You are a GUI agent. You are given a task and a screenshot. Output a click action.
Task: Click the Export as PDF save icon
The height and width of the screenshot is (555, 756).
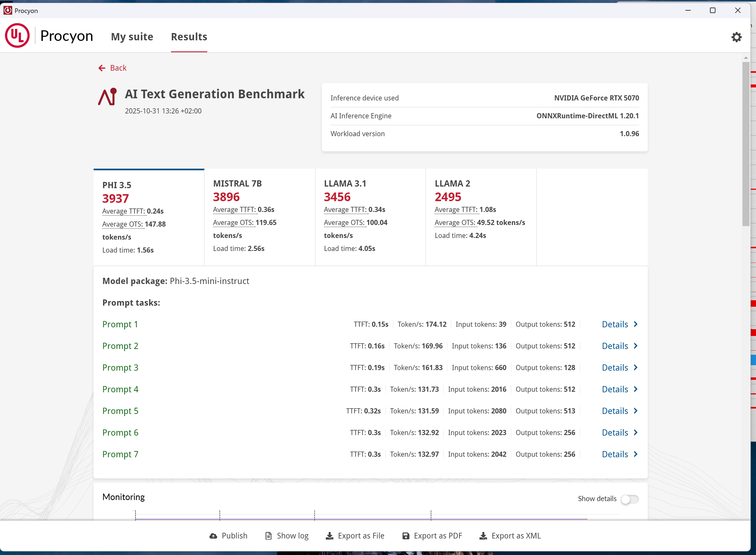[406, 536]
